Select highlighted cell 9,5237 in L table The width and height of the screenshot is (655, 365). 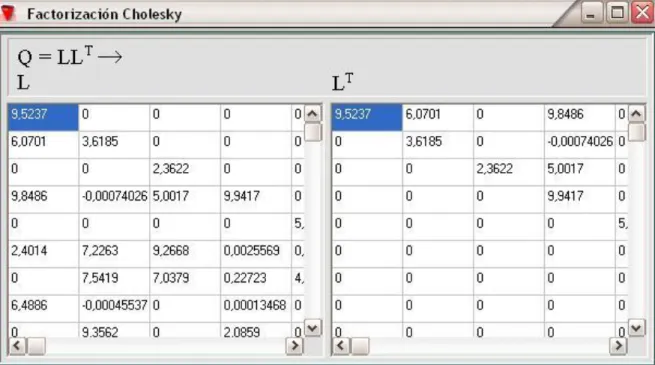coord(43,118)
